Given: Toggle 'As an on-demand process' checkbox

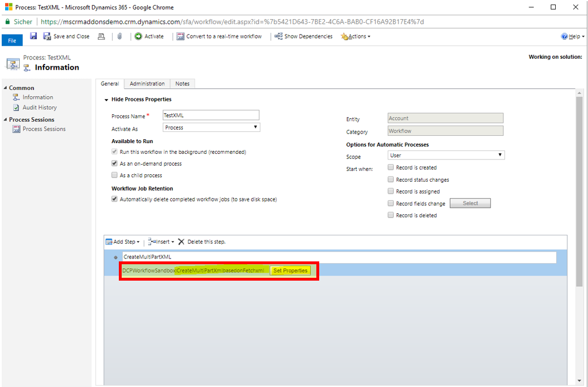Looking at the screenshot, I should click(115, 164).
